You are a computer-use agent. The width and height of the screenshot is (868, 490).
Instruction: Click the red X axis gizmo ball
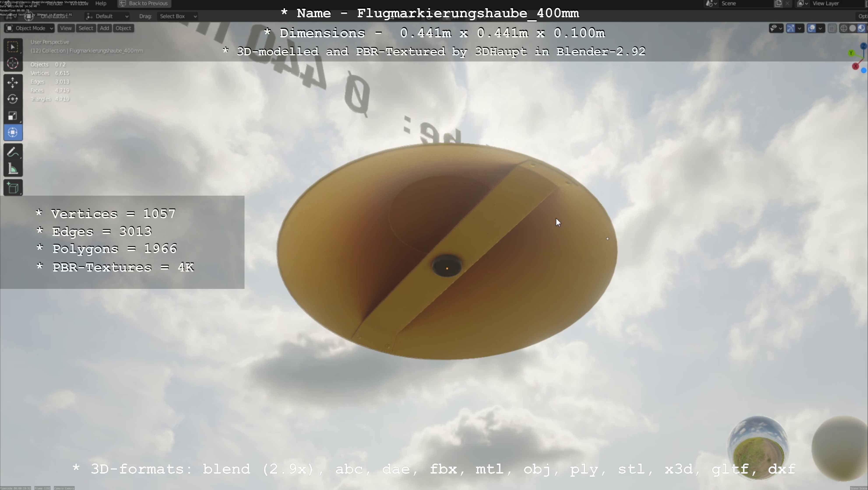(855, 66)
